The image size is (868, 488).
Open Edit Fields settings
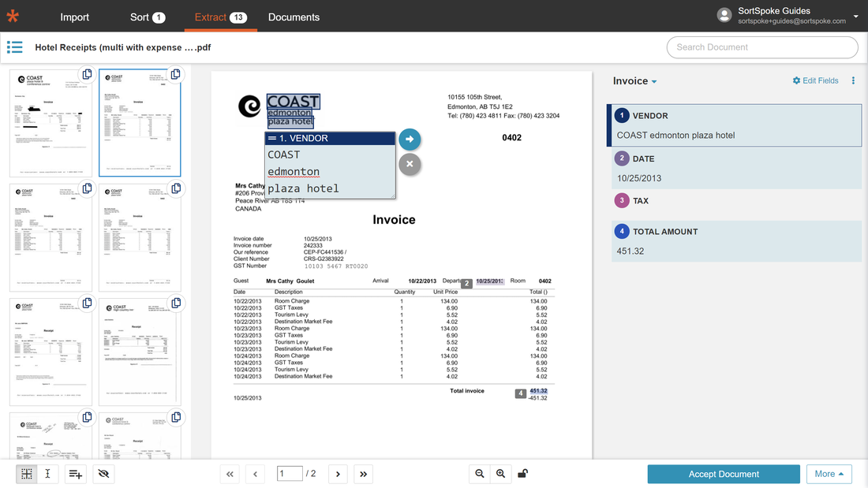[x=815, y=80]
